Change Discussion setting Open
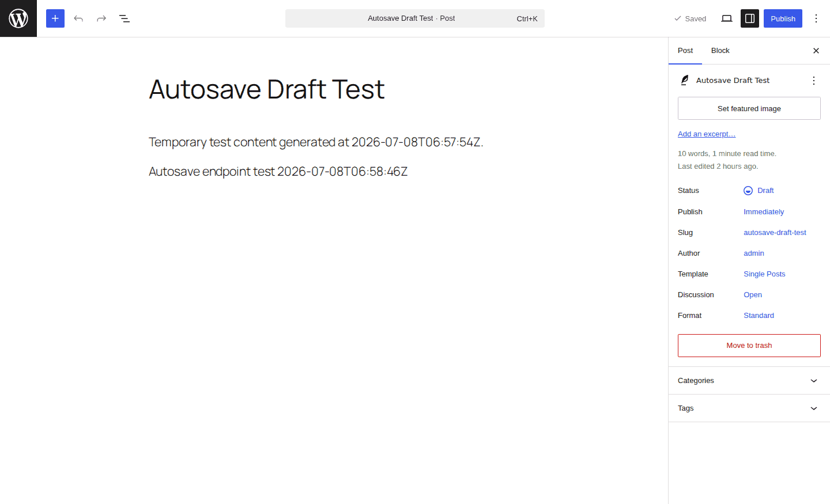Screen dimensions: 830x504 (753, 295)
